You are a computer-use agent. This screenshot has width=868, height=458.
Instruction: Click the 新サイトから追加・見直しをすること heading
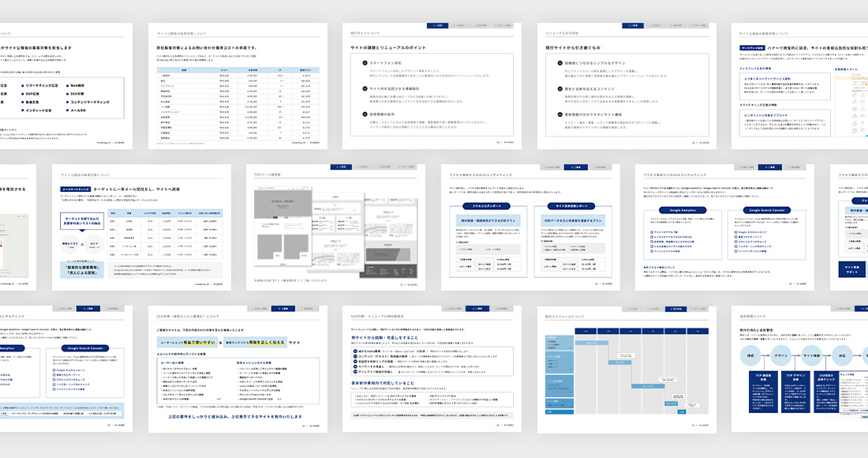click(385, 337)
